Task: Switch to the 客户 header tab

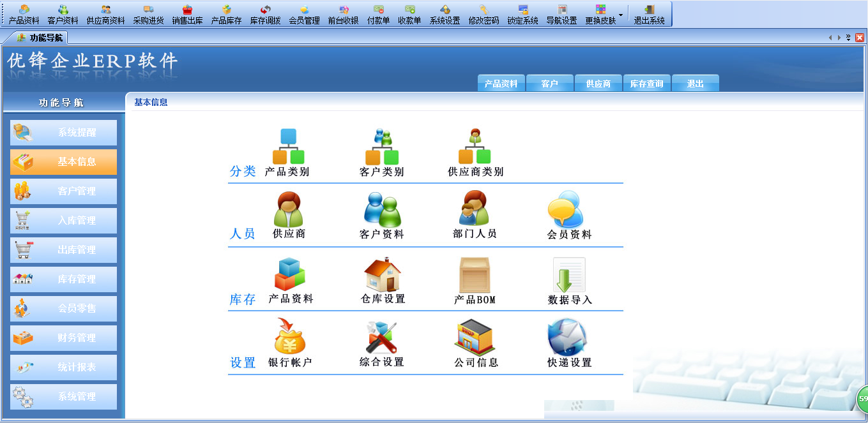Action: pyautogui.click(x=550, y=83)
